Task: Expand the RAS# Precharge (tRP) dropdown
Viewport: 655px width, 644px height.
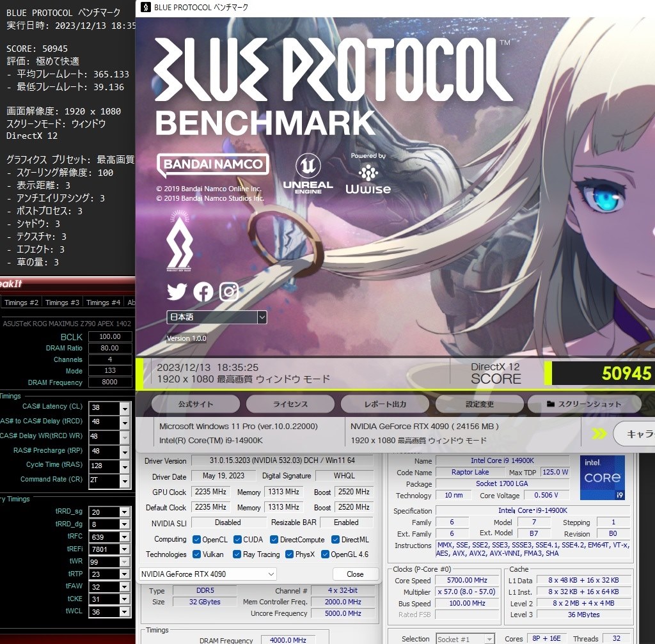Action: coord(125,452)
